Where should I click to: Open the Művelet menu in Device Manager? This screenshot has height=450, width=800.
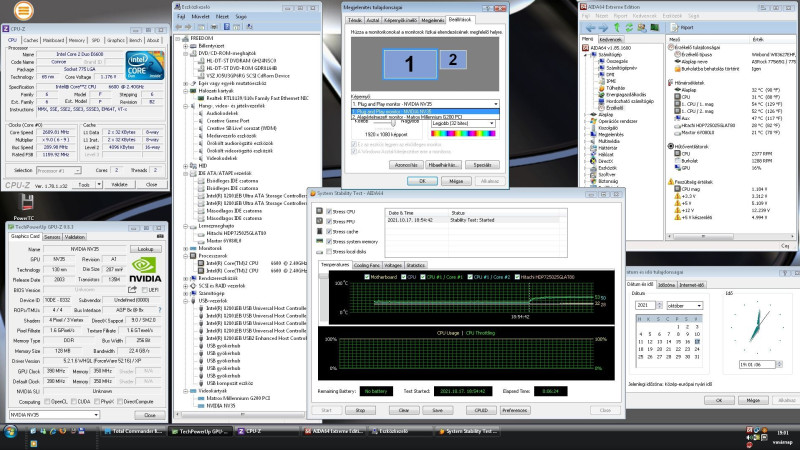(x=201, y=17)
